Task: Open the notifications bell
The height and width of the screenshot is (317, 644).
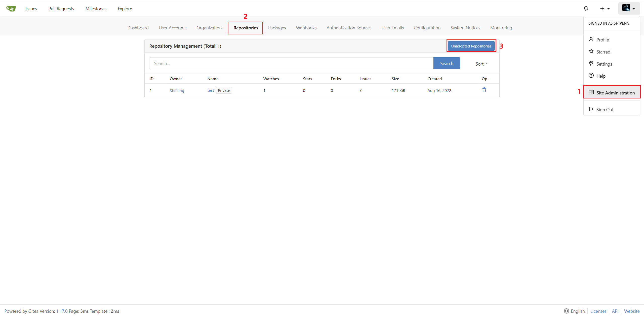Action: click(x=586, y=9)
